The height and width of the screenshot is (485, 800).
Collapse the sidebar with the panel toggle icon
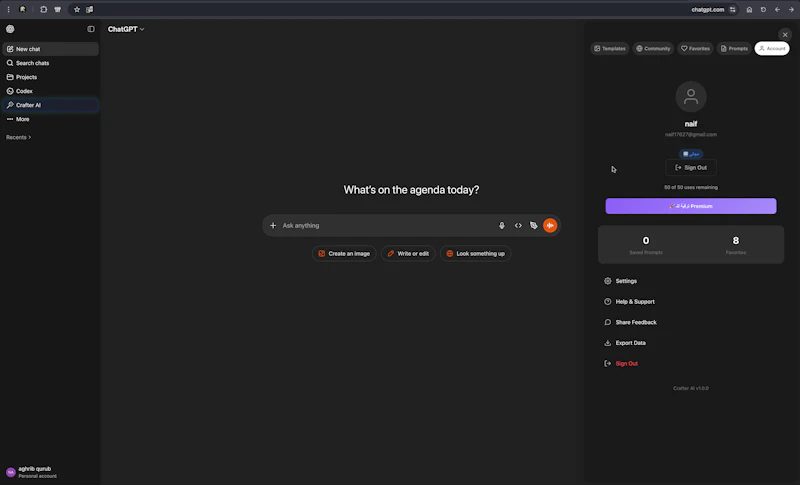(91, 29)
